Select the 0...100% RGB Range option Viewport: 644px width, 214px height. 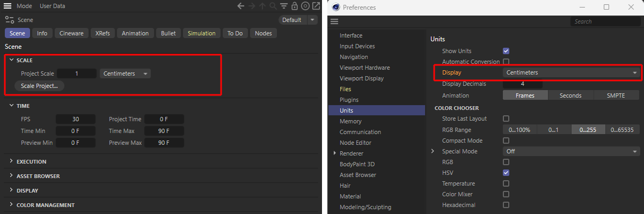[519, 130]
